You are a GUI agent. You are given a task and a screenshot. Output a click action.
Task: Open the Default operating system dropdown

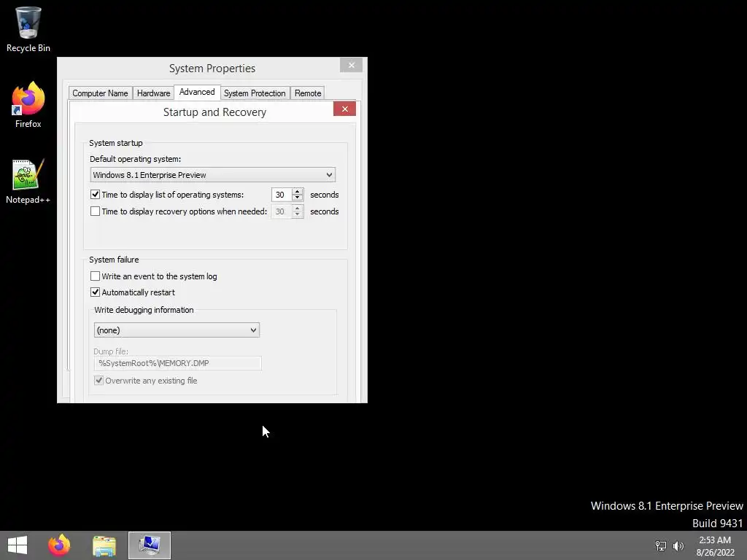coord(212,175)
